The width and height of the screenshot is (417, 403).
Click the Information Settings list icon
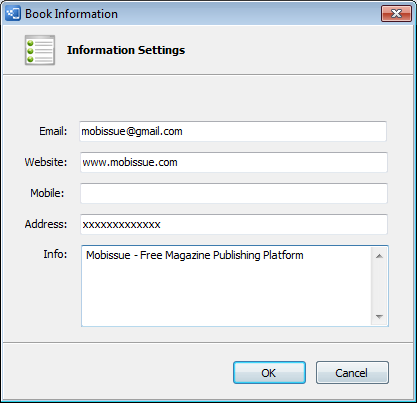pyautogui.click(x=40, y=50)
